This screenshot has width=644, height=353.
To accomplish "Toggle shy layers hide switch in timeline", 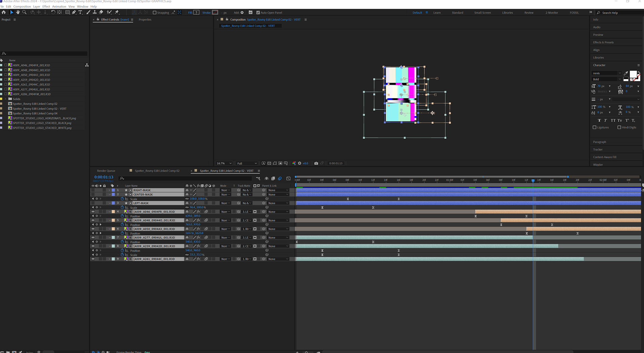I will [x=266, y=179].
